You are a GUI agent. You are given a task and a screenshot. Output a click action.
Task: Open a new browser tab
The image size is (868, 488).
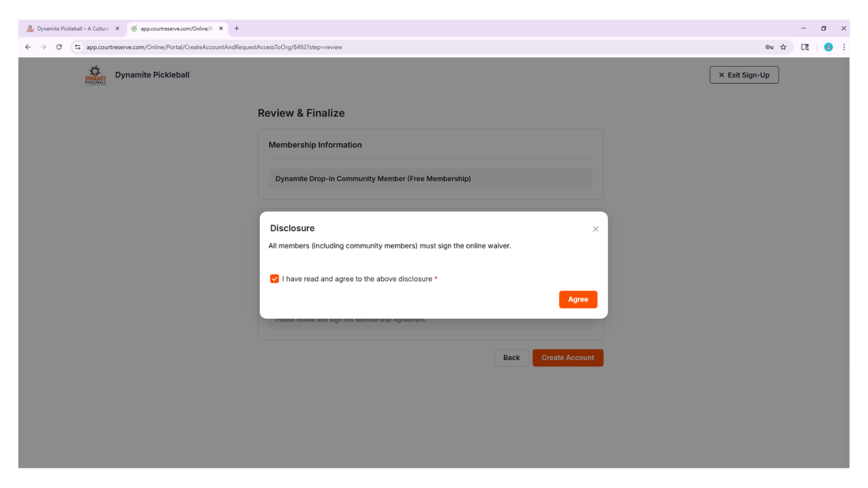[236, 29]
